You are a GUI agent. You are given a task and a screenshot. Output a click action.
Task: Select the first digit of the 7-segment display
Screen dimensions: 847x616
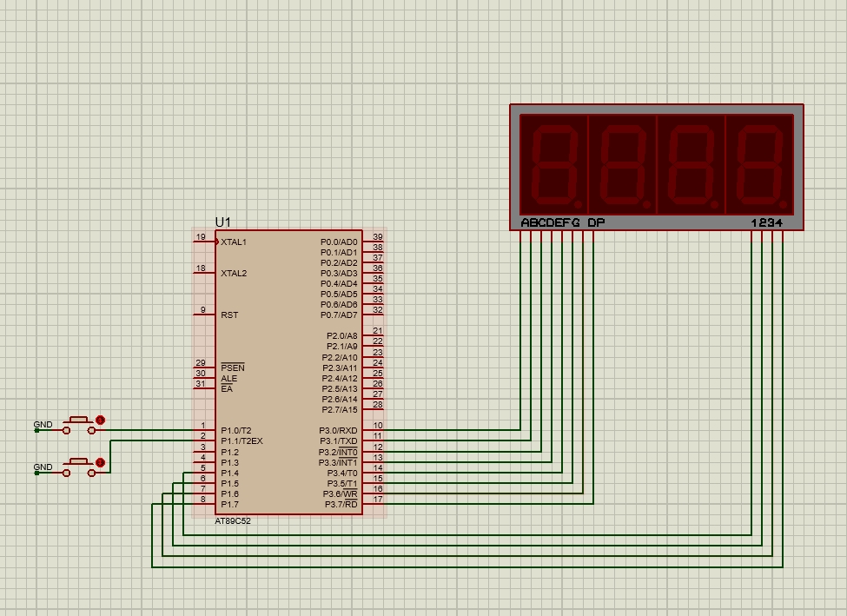554,164
